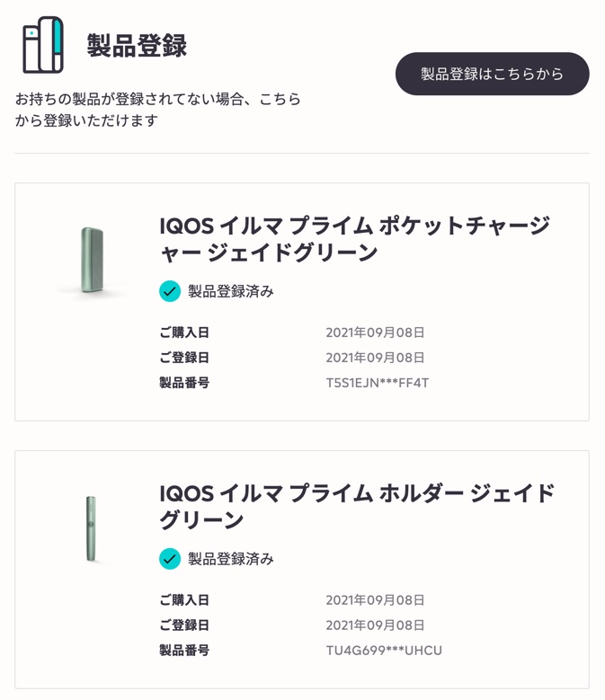Click serial number T5S1EJN***FF4T
This screenshot has width=605, height=700.
(378, 383)
